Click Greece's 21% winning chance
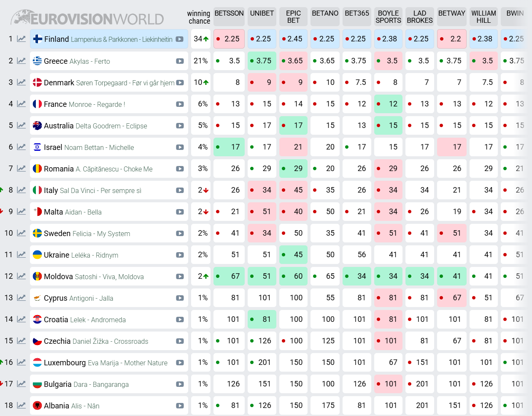Viewport: 532px width, 416px height. (201, 61)
